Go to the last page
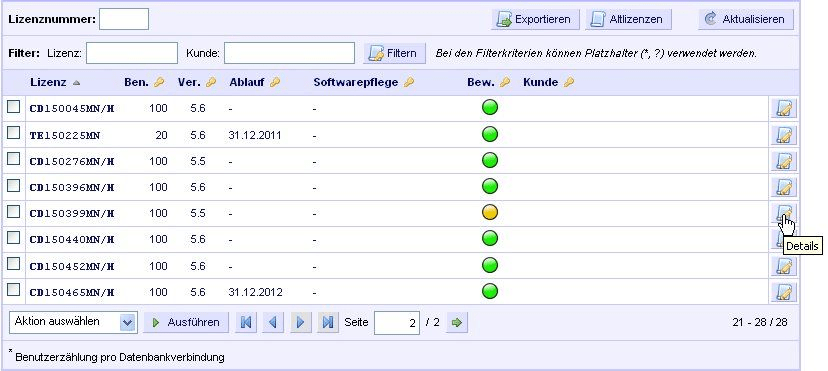Screen dimensions: 828x371 (x=328, y=322)
